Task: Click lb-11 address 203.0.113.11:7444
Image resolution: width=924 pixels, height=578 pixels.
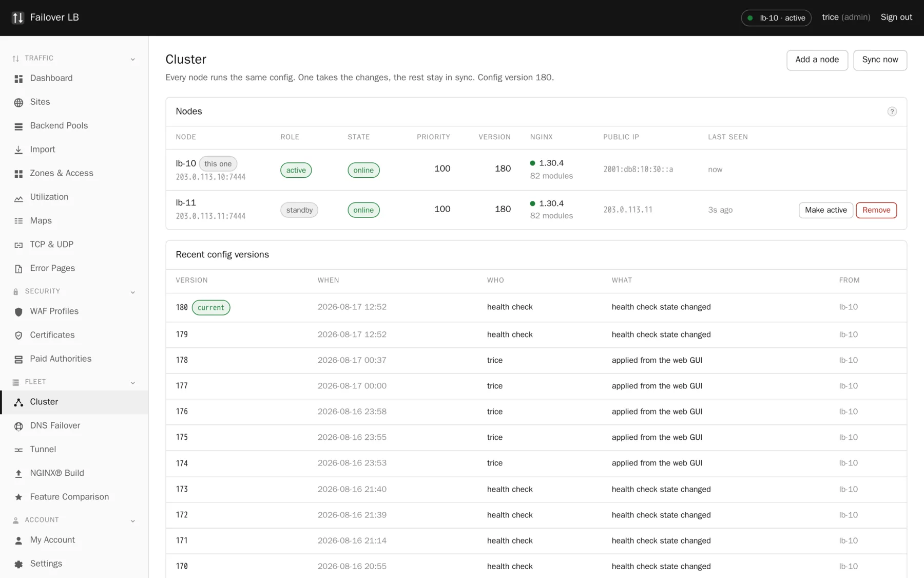Action: coord(210,216)
